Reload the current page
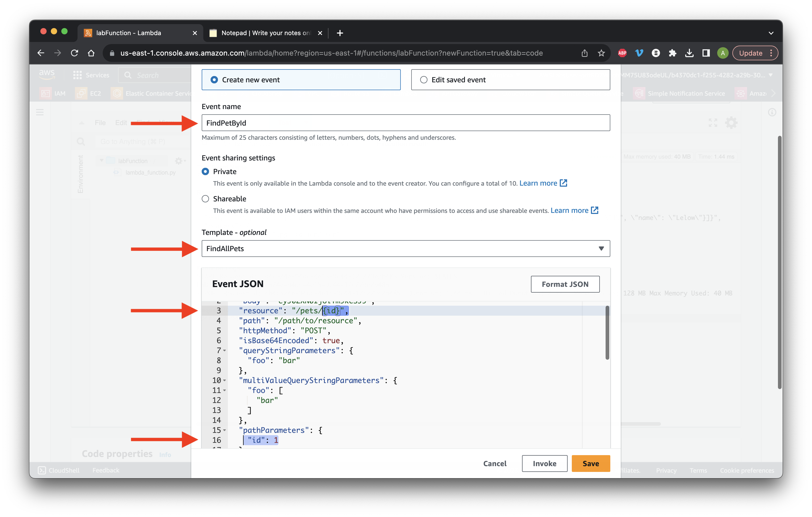The width and height of the screenshot is (812, 517). click(75, 53)
